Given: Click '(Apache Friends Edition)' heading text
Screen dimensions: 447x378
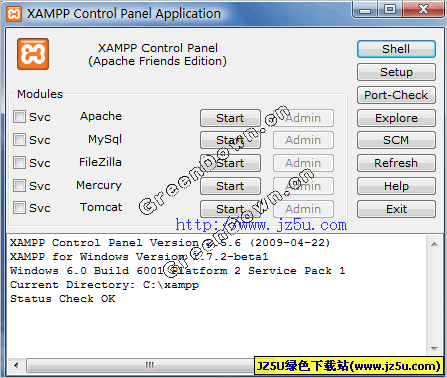Looking at the screenshot, I should coord(157,61).
